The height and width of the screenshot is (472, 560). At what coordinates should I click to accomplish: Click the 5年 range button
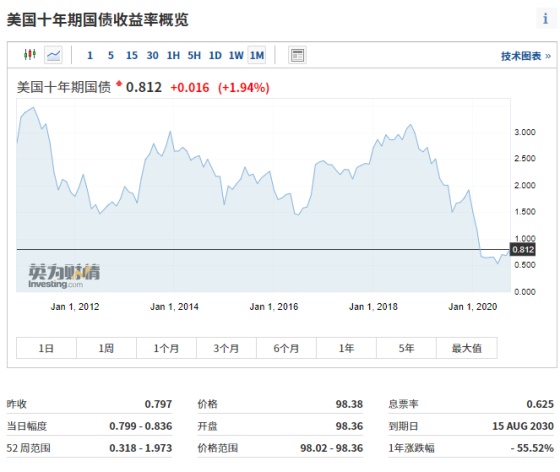click(x=406, y=348)
